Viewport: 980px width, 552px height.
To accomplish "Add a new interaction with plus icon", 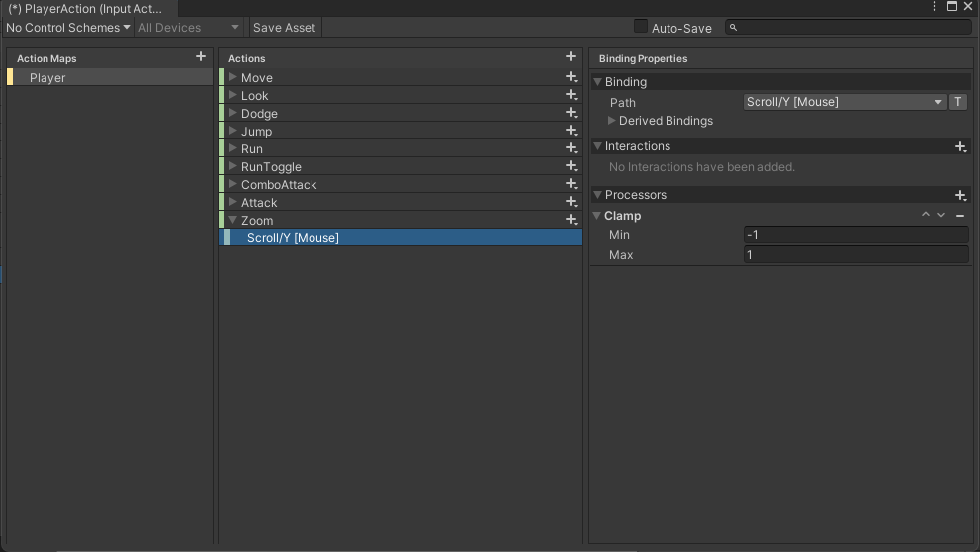I will point(960,147).
